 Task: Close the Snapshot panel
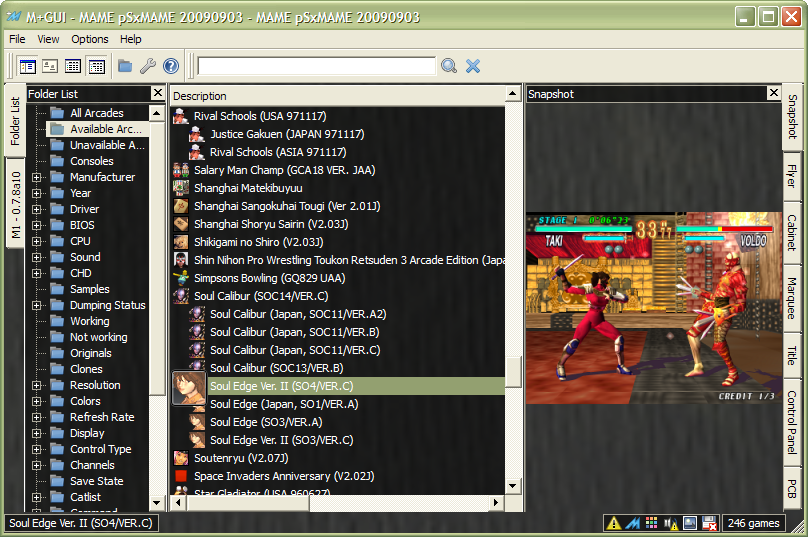(773, 93)
